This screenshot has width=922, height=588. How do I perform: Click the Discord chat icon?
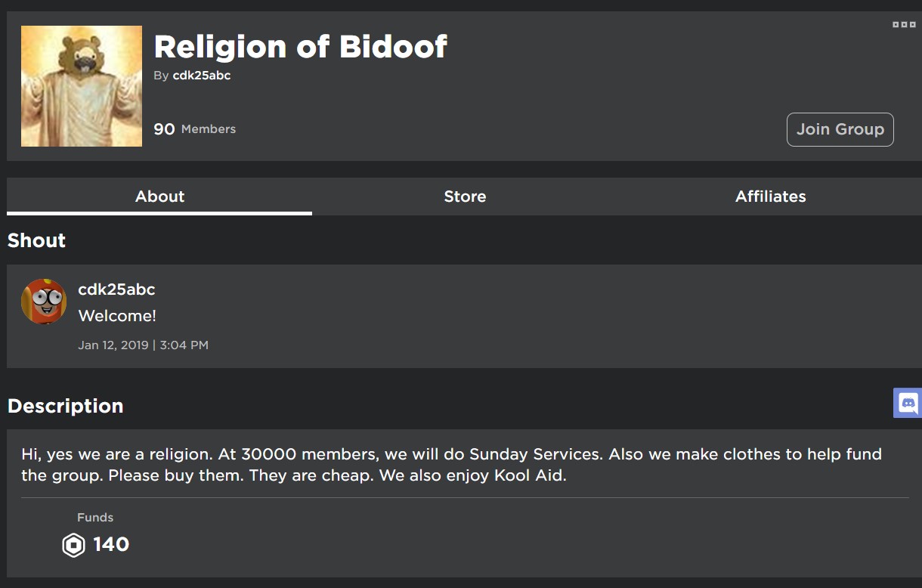tap(908, 403)
